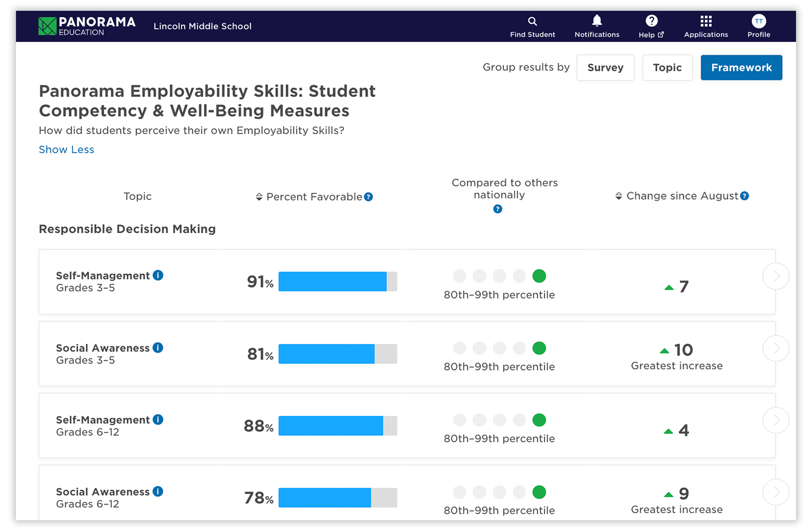The image size is (812, 531).
Task: Sort results by Percent Favorable
Action: pos(259,197)
